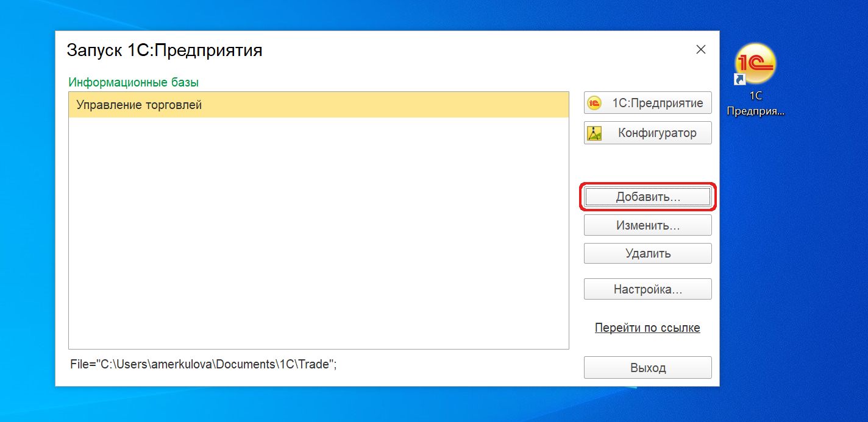Open the Конфигуратор
The image size is (868, 422).
(647, 133)
